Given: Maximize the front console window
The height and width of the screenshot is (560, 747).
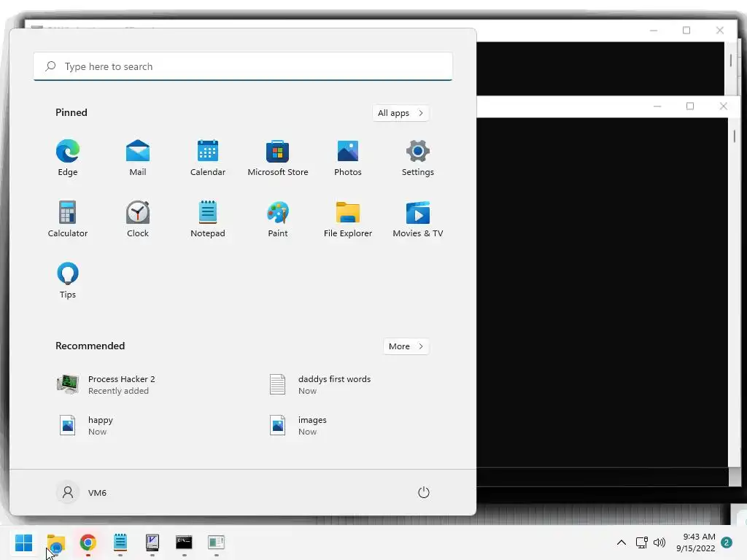Looking at the screenshot, I should point(690,106).
